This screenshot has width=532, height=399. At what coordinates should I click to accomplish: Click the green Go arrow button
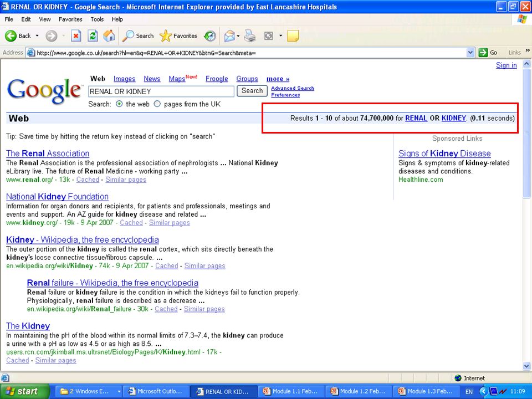coord(483,53)
